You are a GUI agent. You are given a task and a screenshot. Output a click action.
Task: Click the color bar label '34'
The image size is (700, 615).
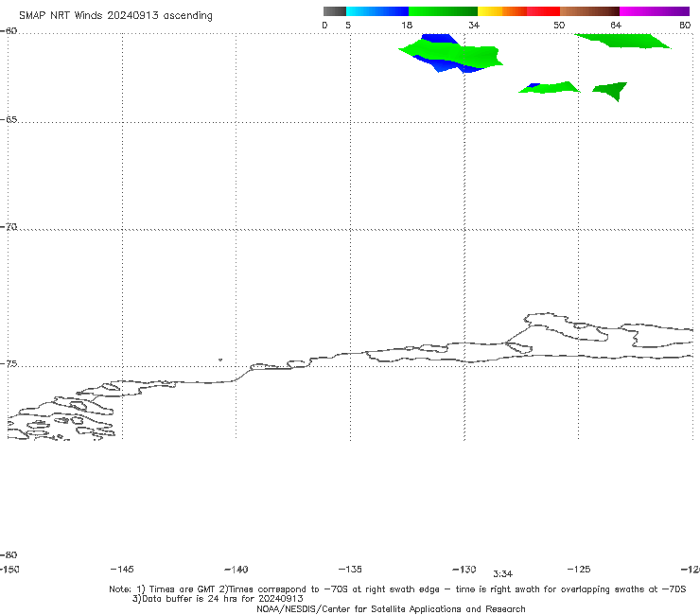coord(474,25)
